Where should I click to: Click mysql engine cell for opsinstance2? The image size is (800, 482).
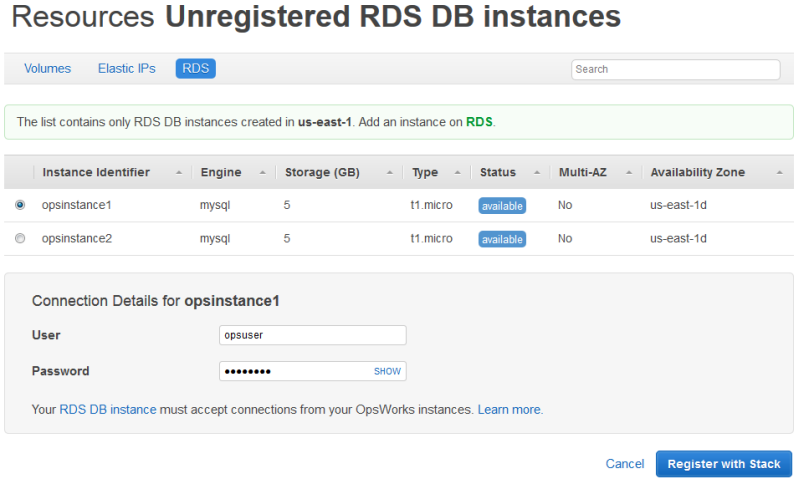coord(215,238)
